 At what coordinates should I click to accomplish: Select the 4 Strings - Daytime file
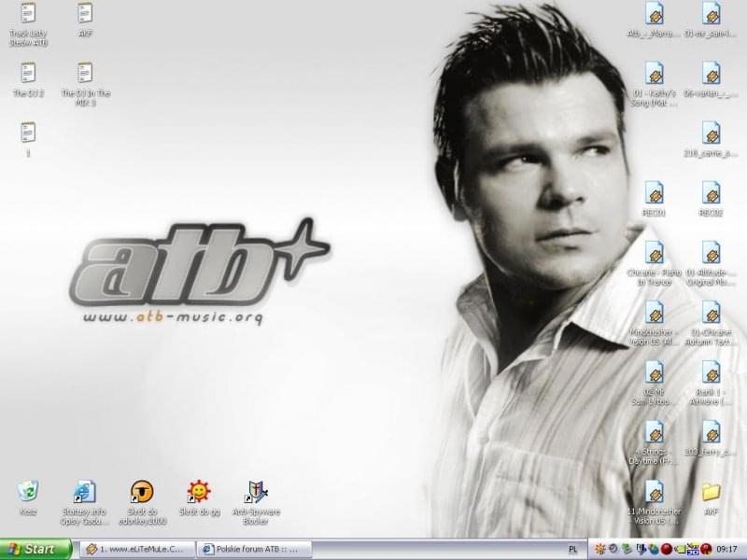(655, 443)
